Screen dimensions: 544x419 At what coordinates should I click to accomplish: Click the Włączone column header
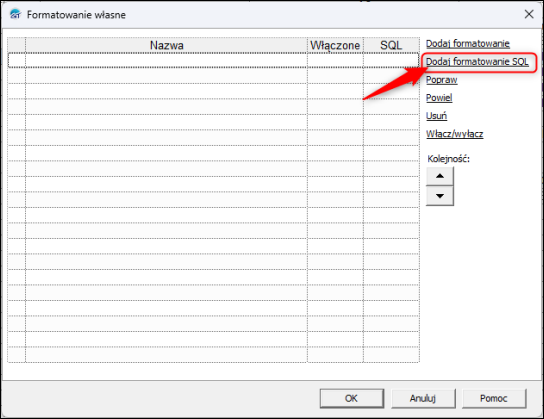point(335,45)
